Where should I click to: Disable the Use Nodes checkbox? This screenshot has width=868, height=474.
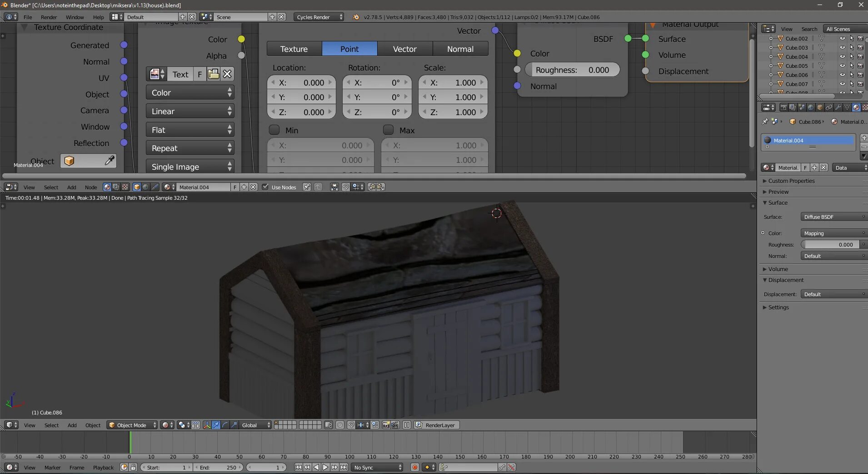(x=265, y=187)
